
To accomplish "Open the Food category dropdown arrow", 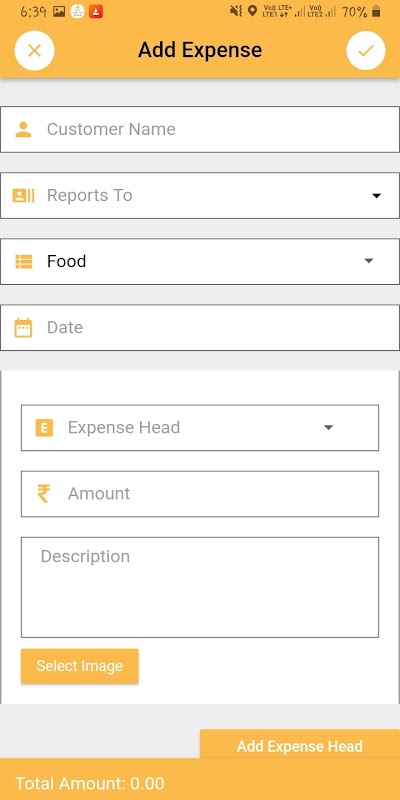I will click(x=369, y=261).
